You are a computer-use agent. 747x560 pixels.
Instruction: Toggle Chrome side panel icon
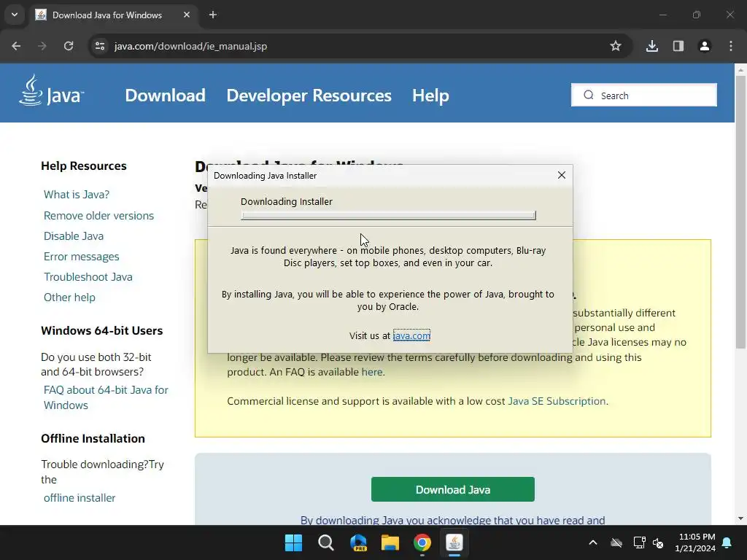tap(678, 46)
